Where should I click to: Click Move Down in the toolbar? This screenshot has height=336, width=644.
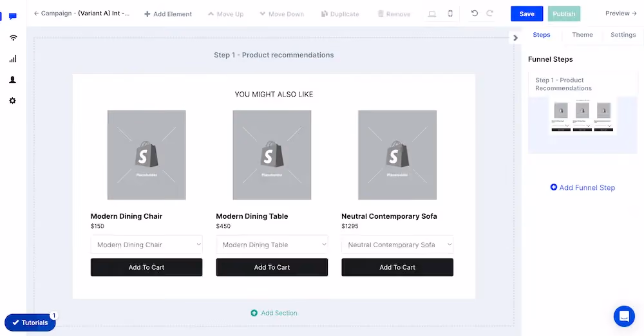[x=282, y=14]
